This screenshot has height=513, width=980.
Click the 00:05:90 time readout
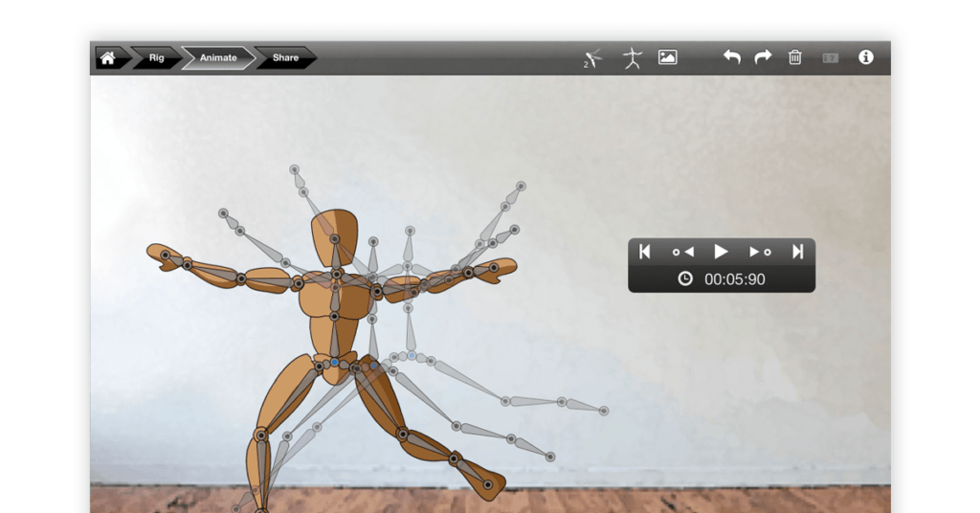point(734,279)
